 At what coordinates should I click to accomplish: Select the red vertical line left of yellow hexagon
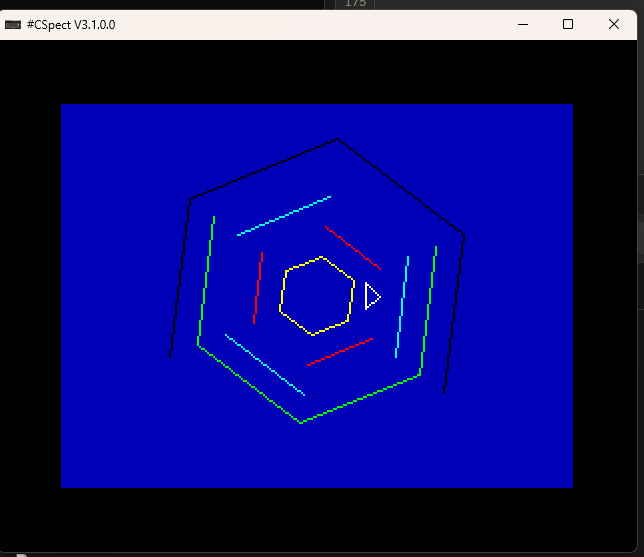258,288
